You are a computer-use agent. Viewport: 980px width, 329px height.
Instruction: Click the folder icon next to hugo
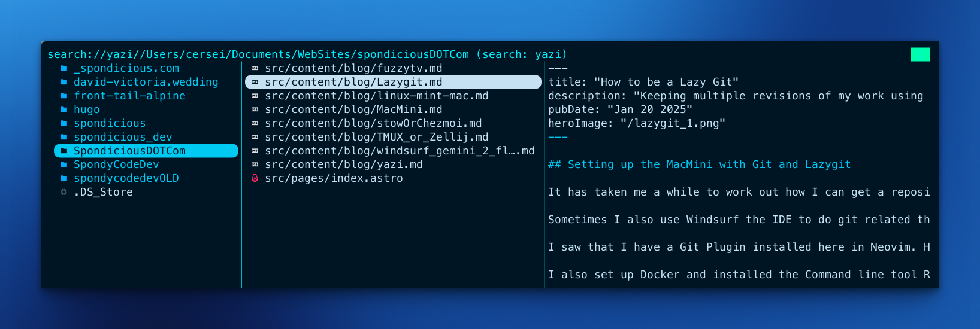pyautogui.click(x=63, y=109)
